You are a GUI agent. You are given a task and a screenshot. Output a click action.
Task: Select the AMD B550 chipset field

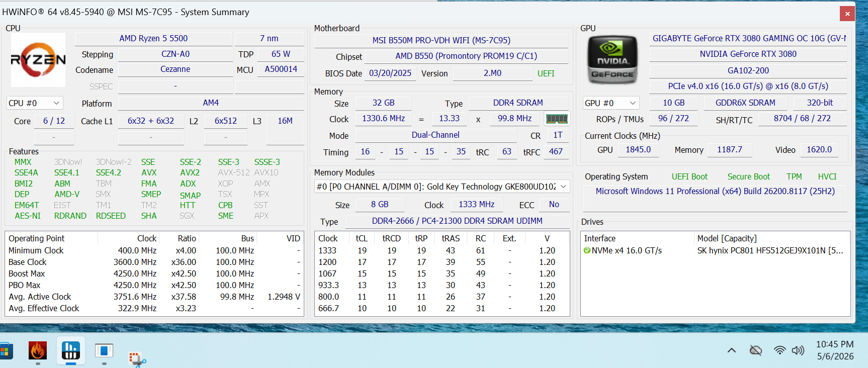pyautogui.click(x=466, y=56)
